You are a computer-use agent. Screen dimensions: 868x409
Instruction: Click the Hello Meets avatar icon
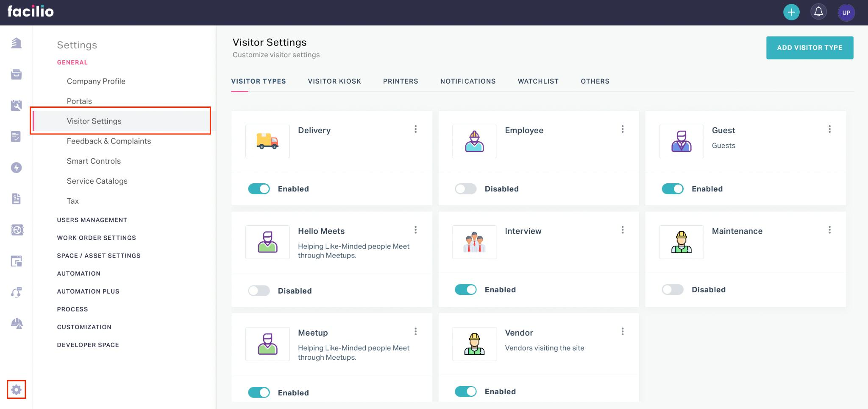click(x=267, y=242)
